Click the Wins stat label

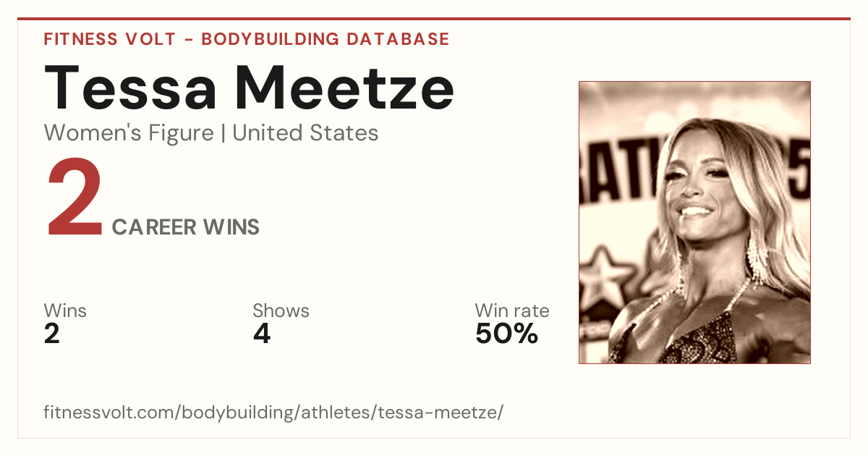point(65,311)
